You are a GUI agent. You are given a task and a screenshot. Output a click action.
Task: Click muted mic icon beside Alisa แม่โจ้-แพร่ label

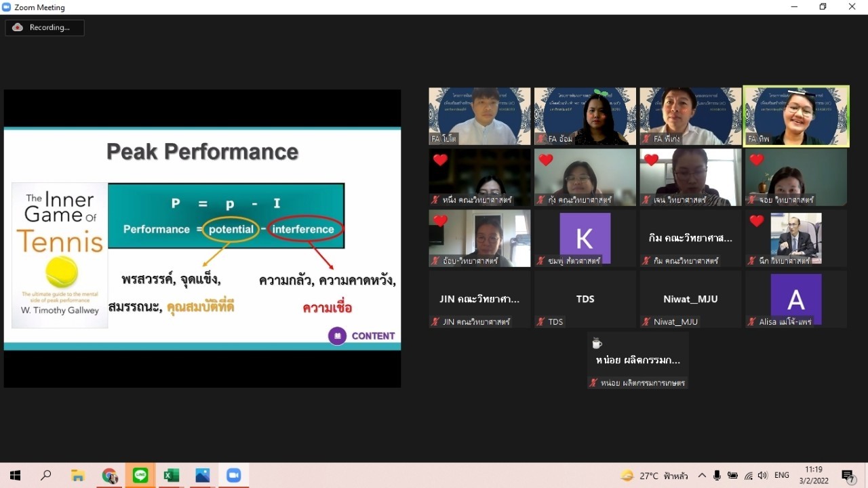(x=752, y=322)
